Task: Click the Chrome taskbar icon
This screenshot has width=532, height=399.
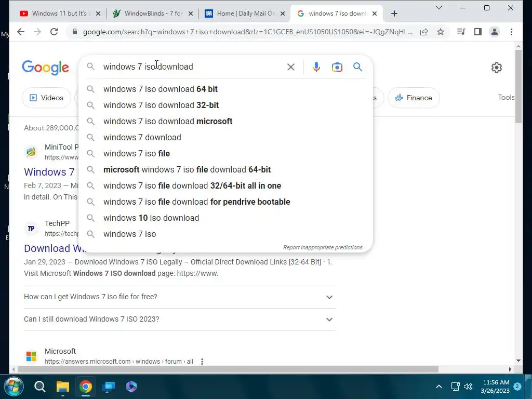Action: tap(86, 387)
